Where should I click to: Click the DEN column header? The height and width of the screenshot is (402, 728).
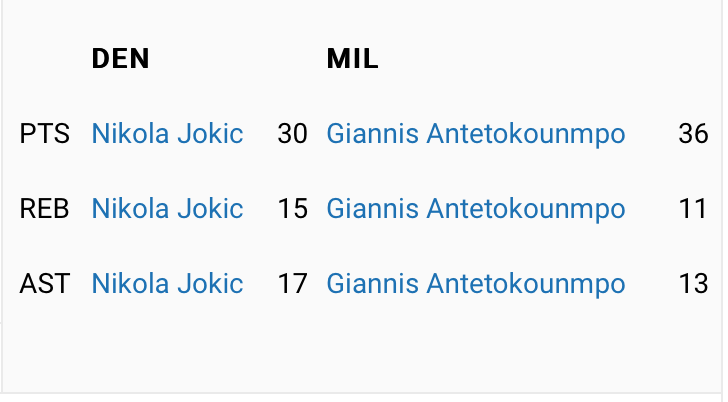120,58
